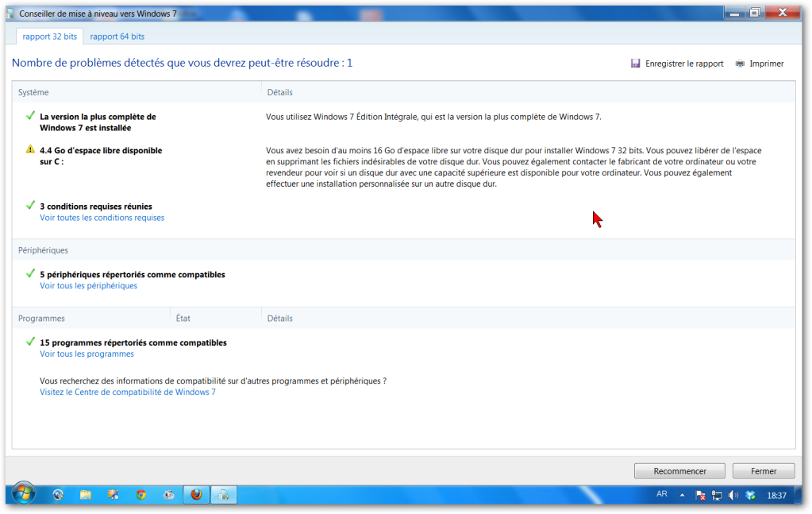Click the État column header

(x=183, y=318)
